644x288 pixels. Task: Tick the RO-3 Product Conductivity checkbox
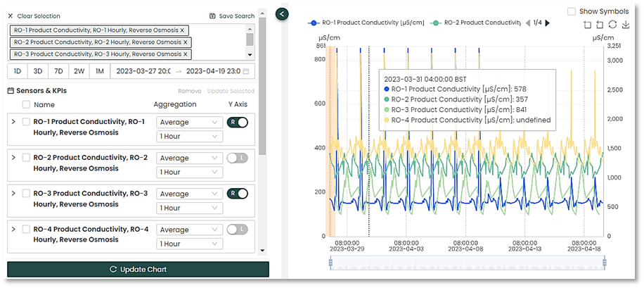pyautogui.click(x=26, y=194)
